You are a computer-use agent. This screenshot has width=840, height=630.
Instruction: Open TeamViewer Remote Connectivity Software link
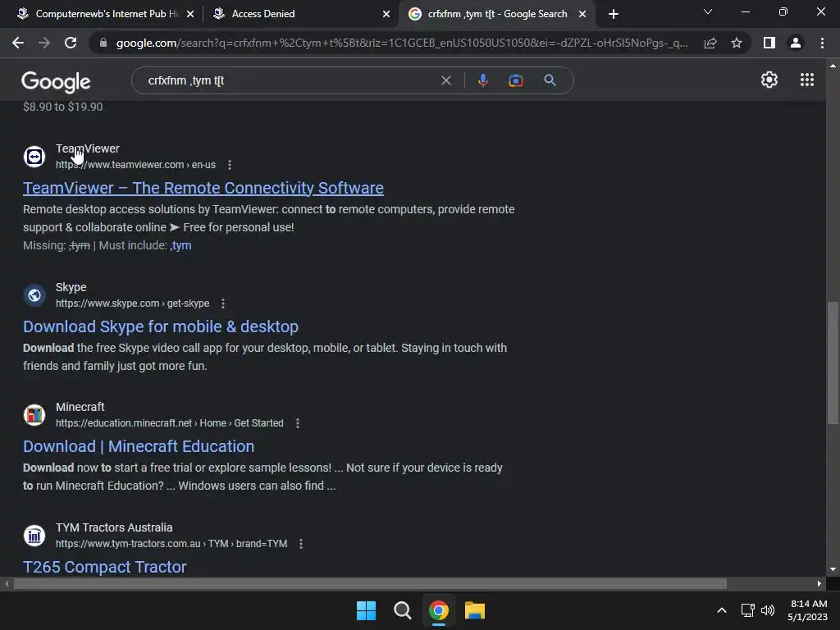pyautogui.click(x=203, y=188)
